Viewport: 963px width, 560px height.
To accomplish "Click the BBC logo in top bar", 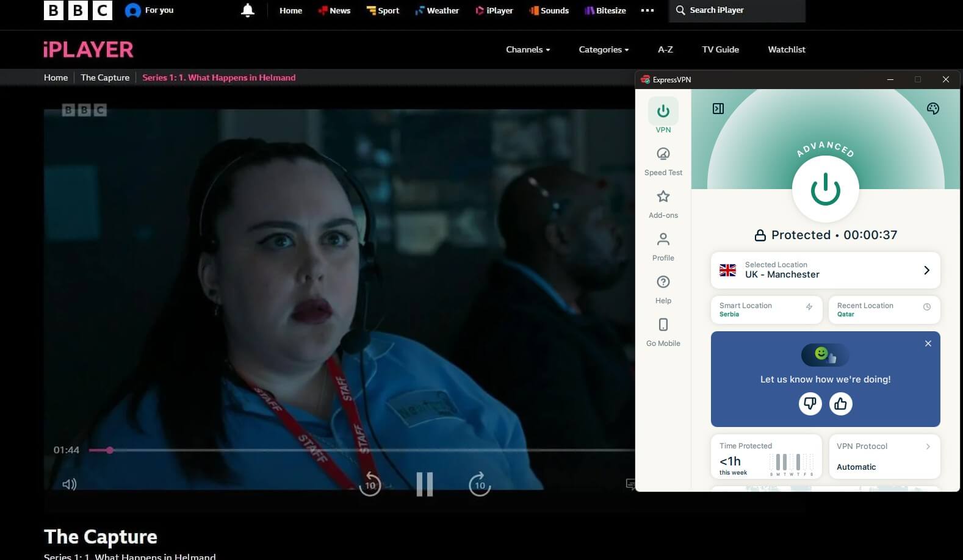I will click(78, 10).
